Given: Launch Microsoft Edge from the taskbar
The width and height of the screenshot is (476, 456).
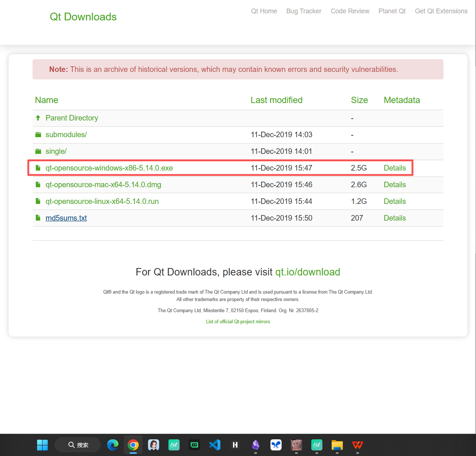Looking at the screenshot, I should [113, 445].
